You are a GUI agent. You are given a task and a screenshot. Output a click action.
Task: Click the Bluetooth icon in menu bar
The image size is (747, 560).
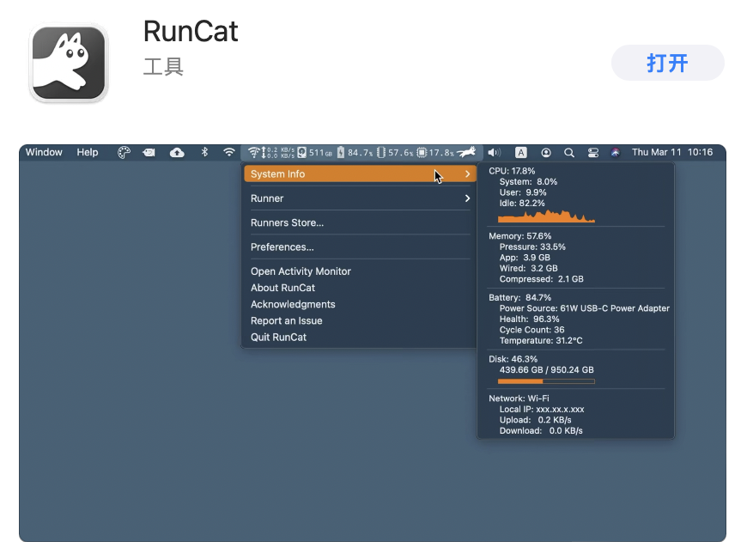pyautogui.click(x=204, y=153)
